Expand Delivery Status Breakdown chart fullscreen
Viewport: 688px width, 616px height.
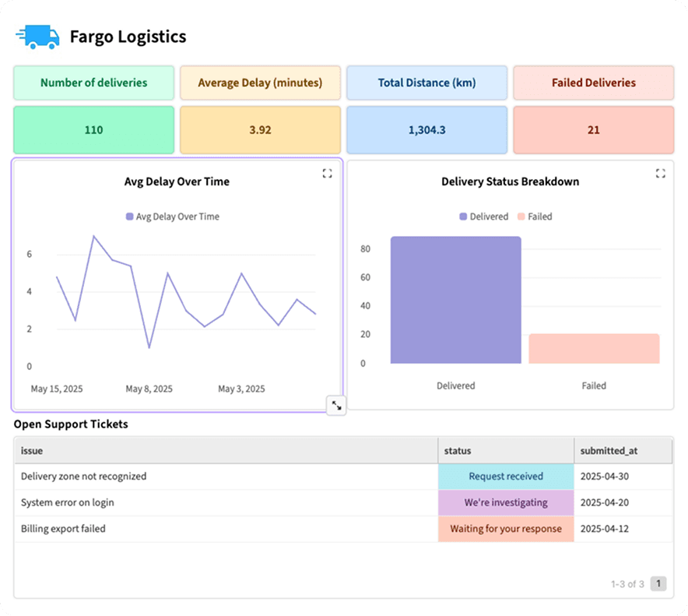[660, 174]
